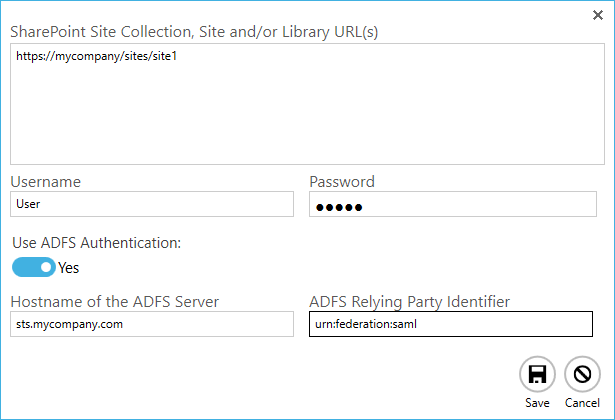The height and width of the screenshot is (420, 615).
Task: Click into the Password field with masked dots
Action: coord(453,204)
